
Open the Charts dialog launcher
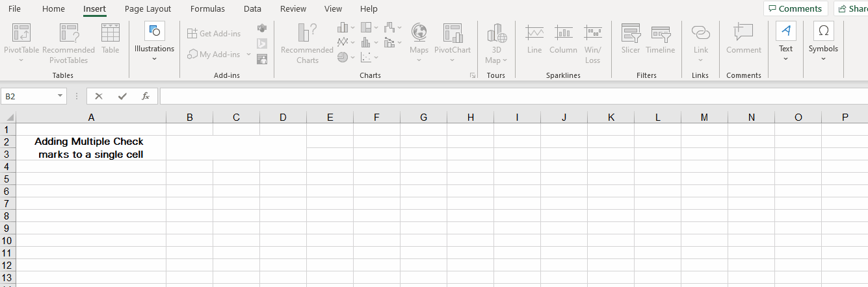473,76
